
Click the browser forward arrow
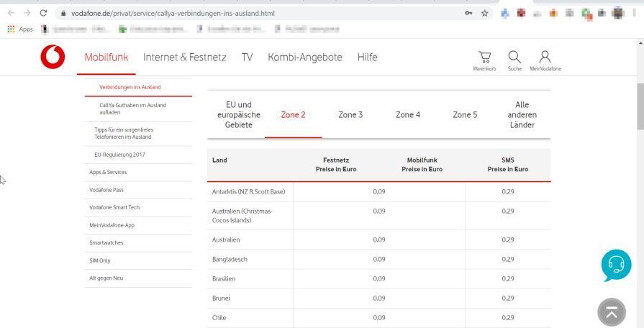click(27, 13)
